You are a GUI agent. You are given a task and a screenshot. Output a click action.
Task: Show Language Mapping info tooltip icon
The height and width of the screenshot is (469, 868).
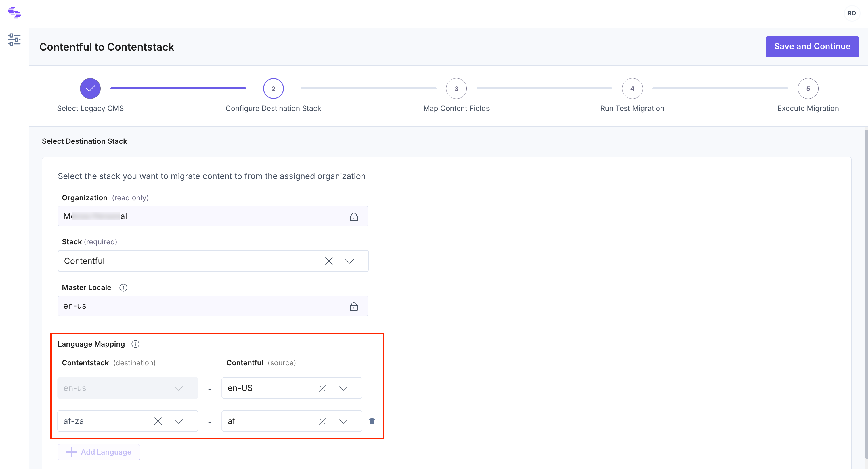pyautogui.click(x=135, y=344)
